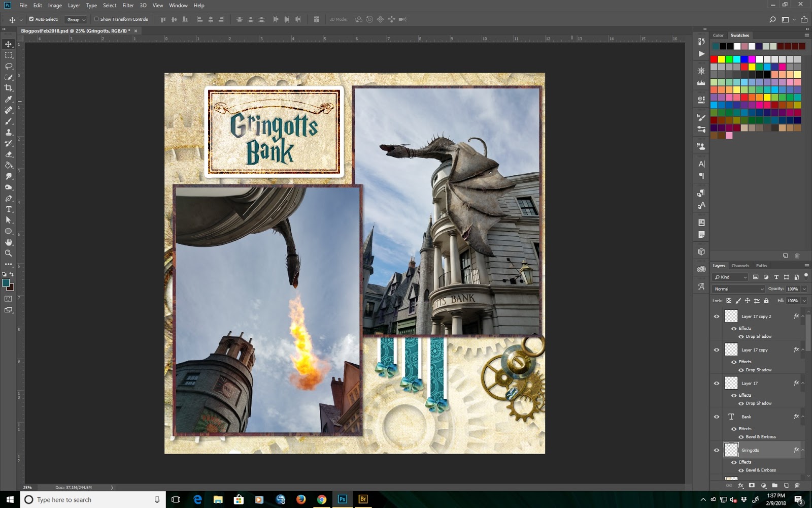Select the Hand tool
Image resolution: width=812 pixels, height=508 pixels.
click(x=9, y=242)
